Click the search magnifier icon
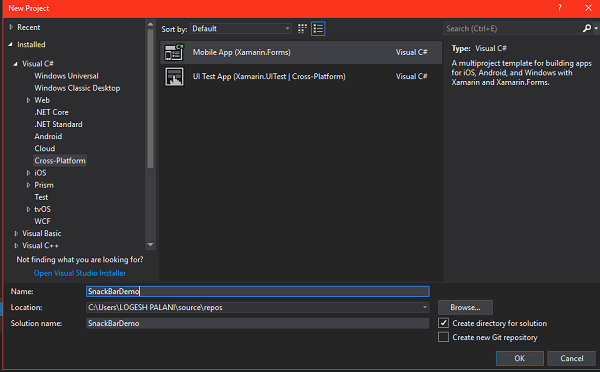The height and width of the screenshot is (372, 600). click(587, 28)
